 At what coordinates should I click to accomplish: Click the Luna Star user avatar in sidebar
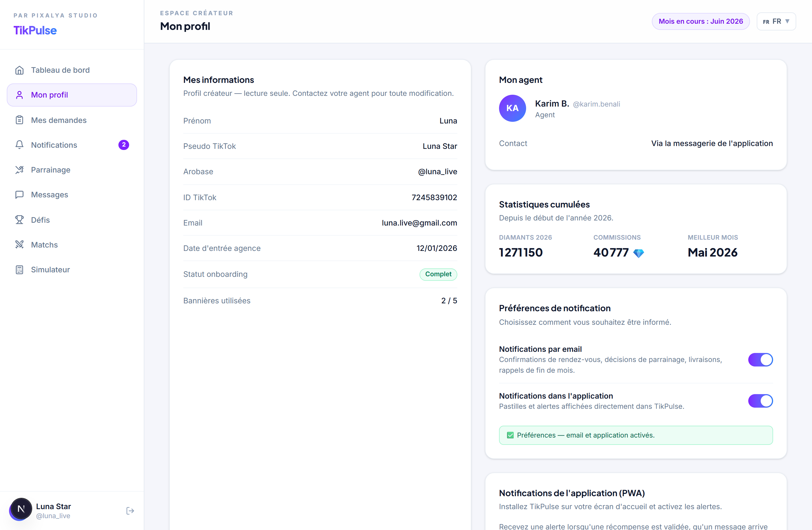(x=21, y=509)
